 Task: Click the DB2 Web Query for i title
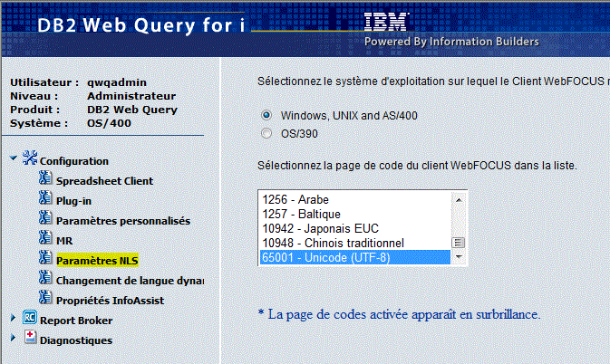[x=141, y=25]
